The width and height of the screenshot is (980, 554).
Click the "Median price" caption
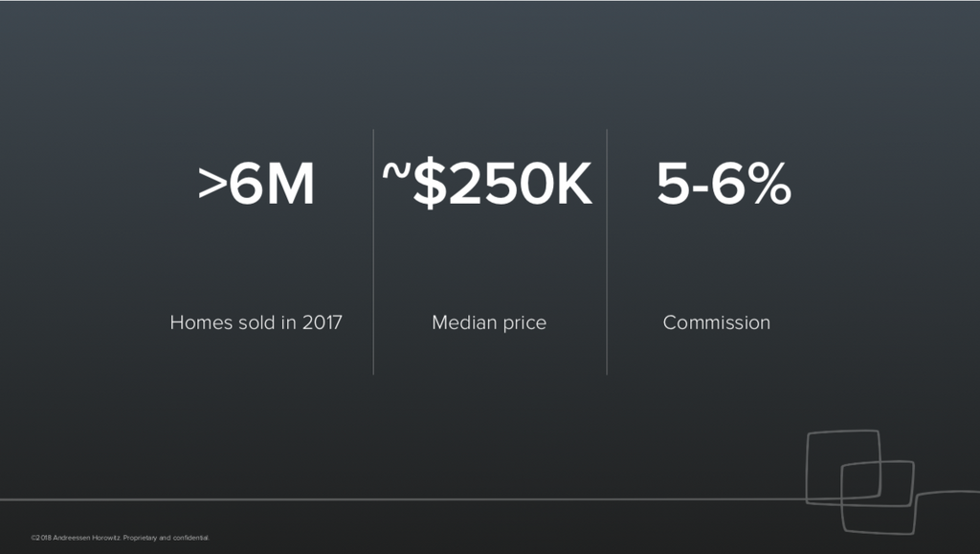(x=489, y=322)
